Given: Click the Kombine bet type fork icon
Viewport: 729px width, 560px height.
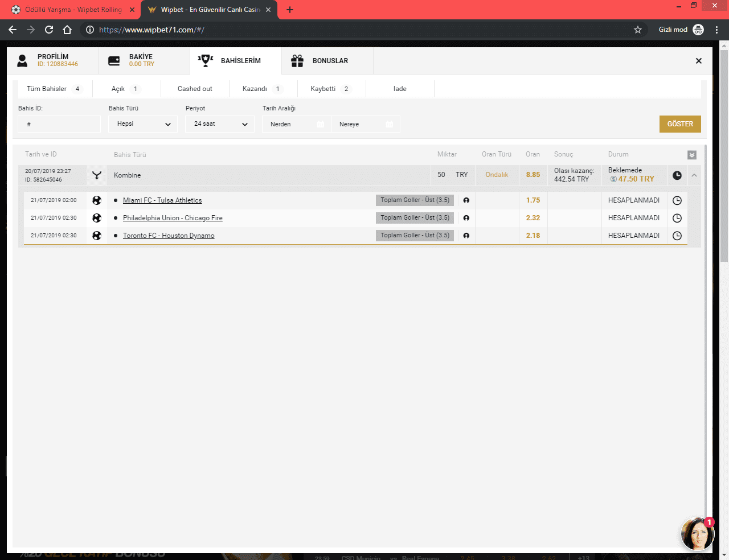Looking at the screenshot, I should 97,175.
